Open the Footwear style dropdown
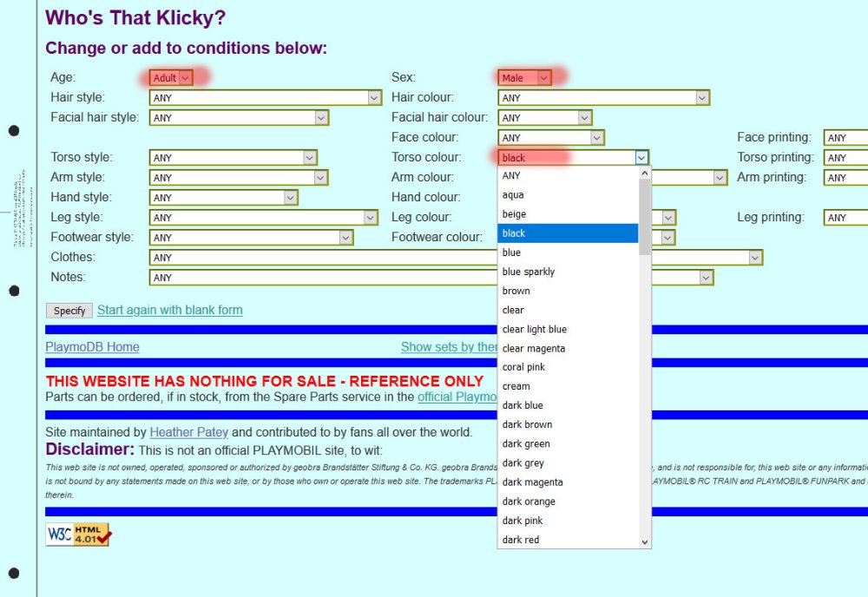The width and height of the screenshot is (868, 597). coord(251,238)
